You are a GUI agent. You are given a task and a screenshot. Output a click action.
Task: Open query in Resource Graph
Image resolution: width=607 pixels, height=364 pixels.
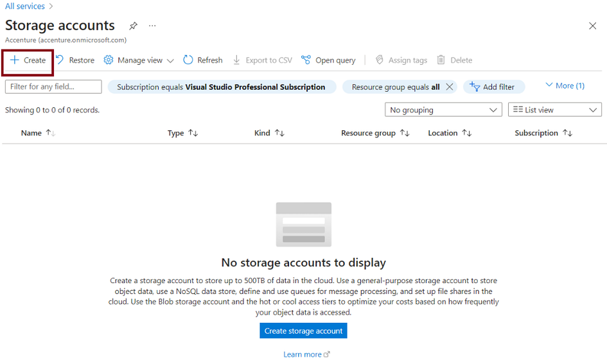click(x=328, y=60)
